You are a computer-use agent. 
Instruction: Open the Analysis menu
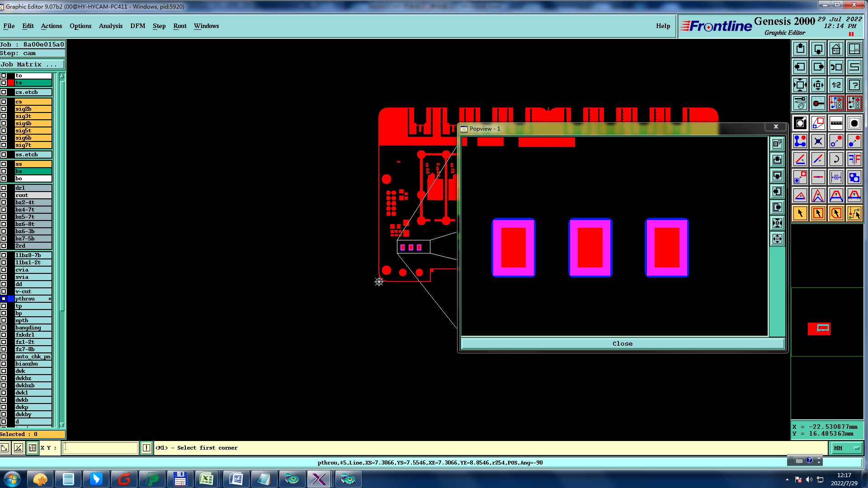[110, 26]
